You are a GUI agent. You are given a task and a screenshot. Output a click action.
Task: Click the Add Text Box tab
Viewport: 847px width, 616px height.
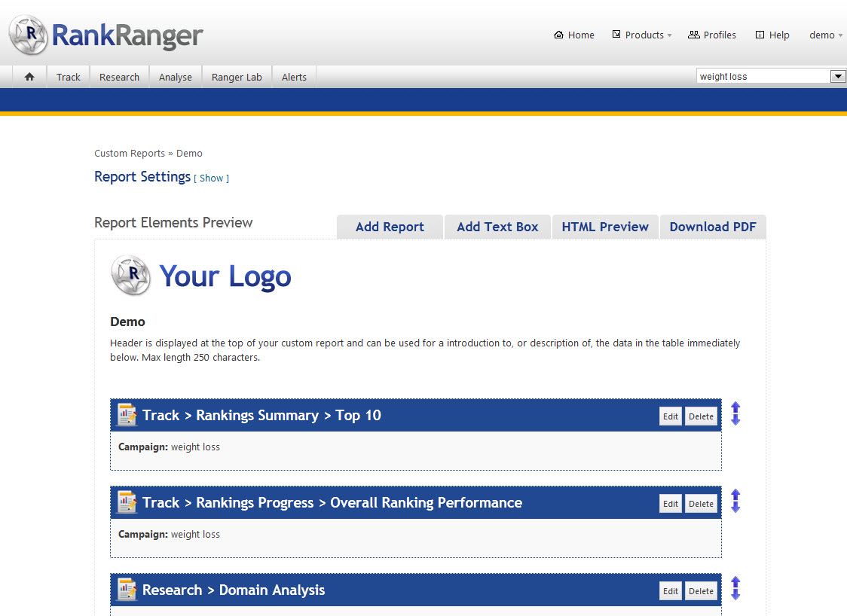pos(497,227)
